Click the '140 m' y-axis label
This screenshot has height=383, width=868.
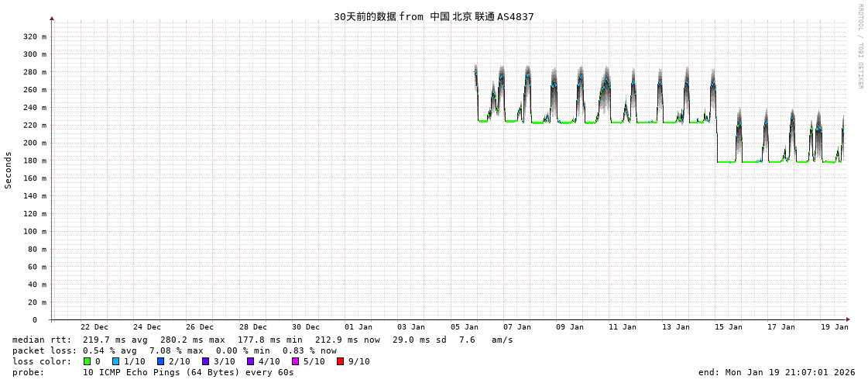[x=36, y=196]
